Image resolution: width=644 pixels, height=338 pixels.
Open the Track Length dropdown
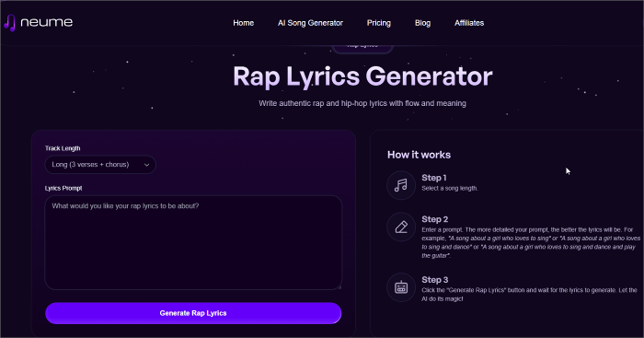(100, 165)
